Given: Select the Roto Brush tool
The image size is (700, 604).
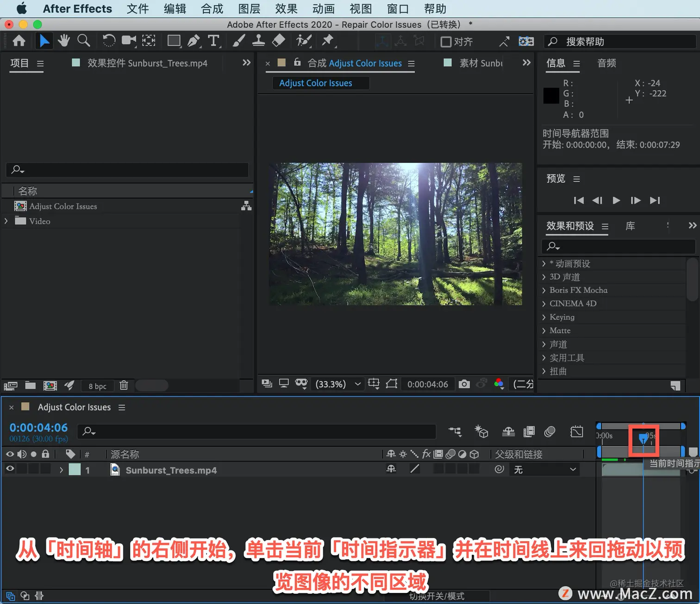Looking at the screenshot, I should coord(303,41).
